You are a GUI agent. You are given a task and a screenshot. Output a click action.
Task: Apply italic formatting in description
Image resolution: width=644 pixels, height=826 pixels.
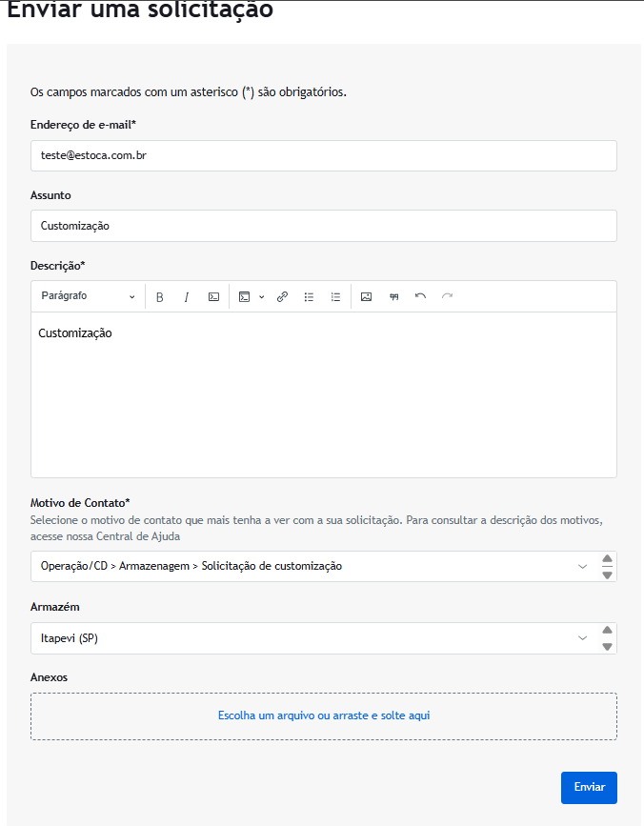(187, 297)
